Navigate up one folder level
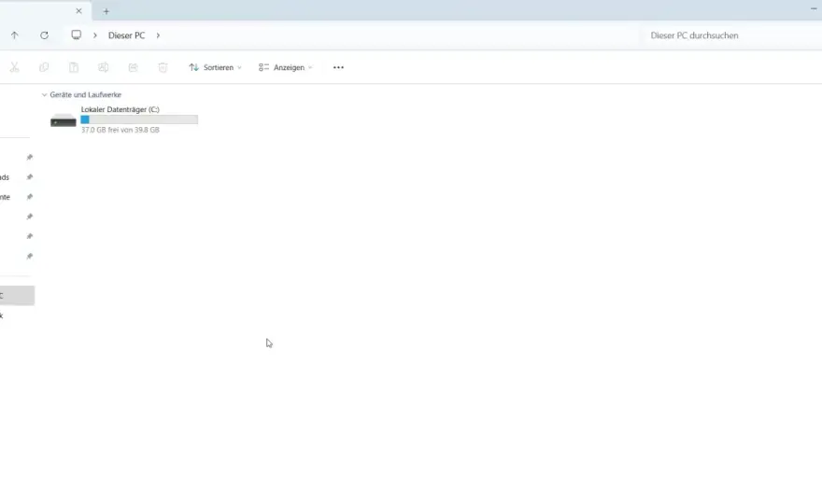822x504 pixels. 15,35
